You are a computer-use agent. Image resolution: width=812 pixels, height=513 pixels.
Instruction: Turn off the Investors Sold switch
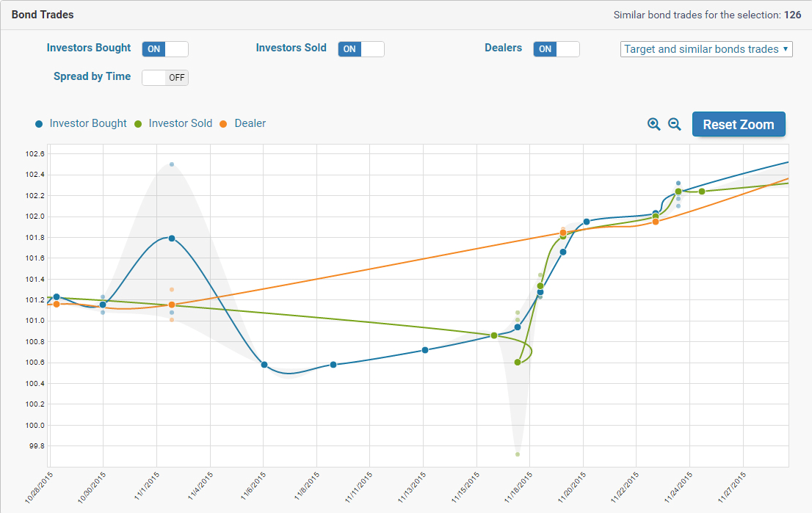[x=361, y=49]
